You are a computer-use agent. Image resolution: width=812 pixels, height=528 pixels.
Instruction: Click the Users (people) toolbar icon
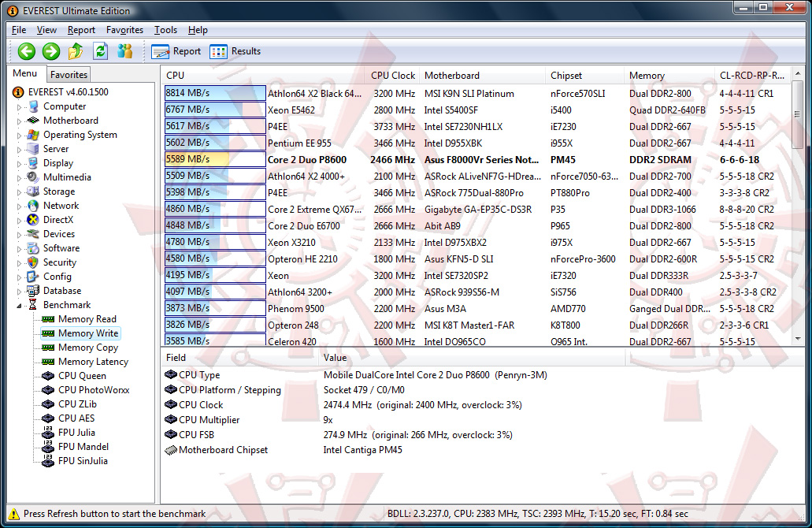click(x=124, y=50)
